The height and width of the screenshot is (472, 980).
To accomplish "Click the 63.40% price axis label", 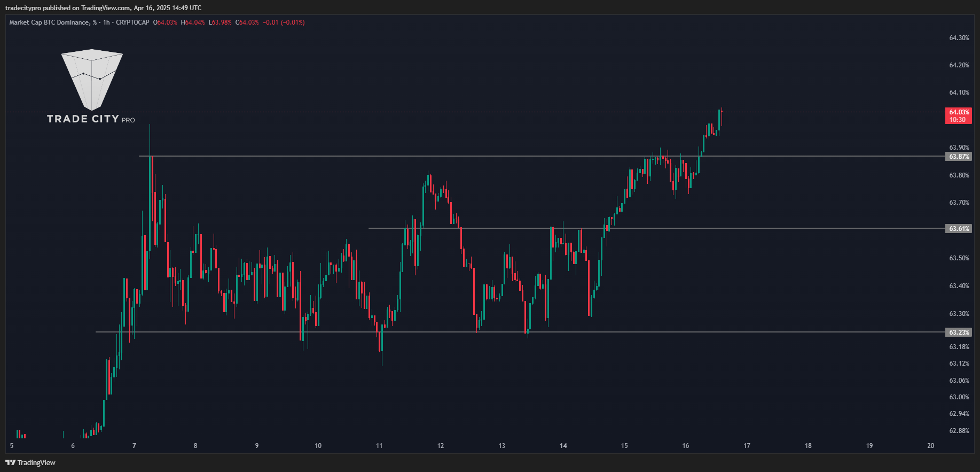I will 959,286.
